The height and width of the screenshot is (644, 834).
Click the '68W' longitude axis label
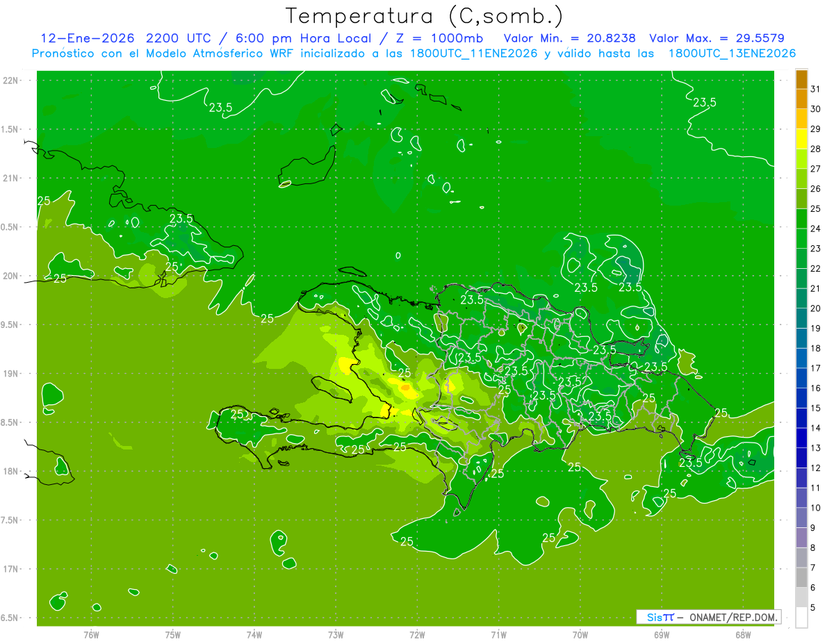pos(743,635)
